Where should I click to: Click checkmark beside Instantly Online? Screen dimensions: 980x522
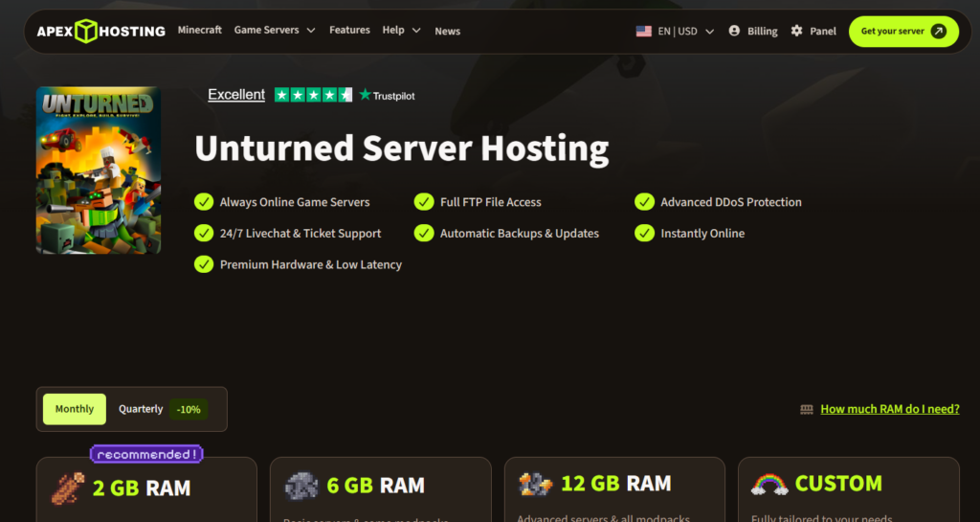tap(644, 233)
